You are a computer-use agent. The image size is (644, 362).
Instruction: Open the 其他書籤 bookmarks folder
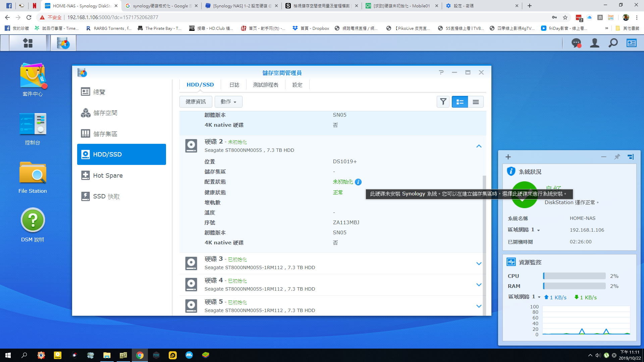point(628,28)
